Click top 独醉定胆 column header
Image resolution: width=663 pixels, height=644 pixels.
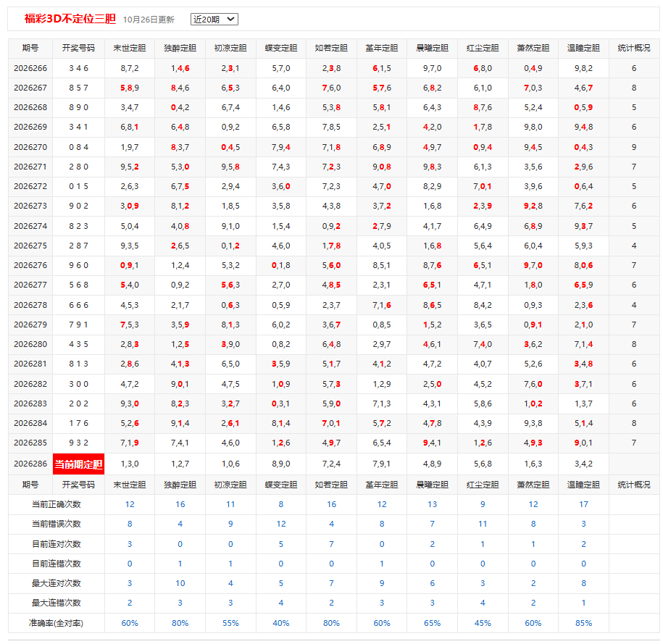click(180, 49)
